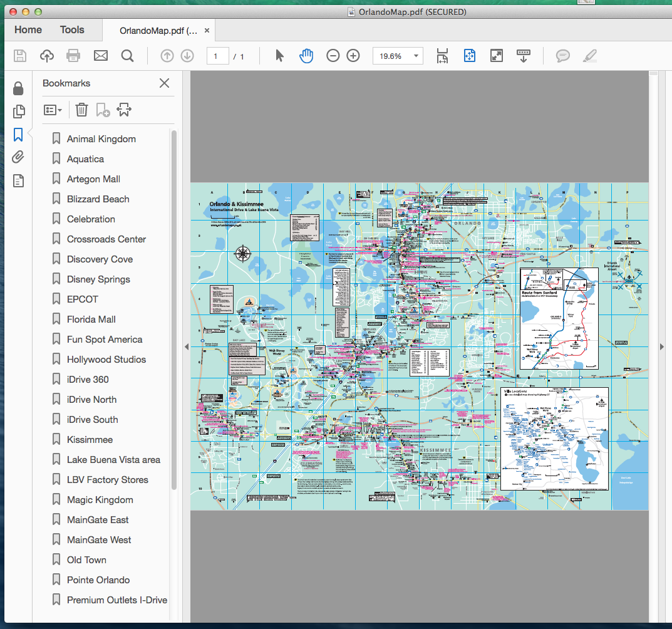672x629 pixels.
Task: Select the OrlandoMap.pdf document tab
Action: pyautogui.click(x=158, y=31)
